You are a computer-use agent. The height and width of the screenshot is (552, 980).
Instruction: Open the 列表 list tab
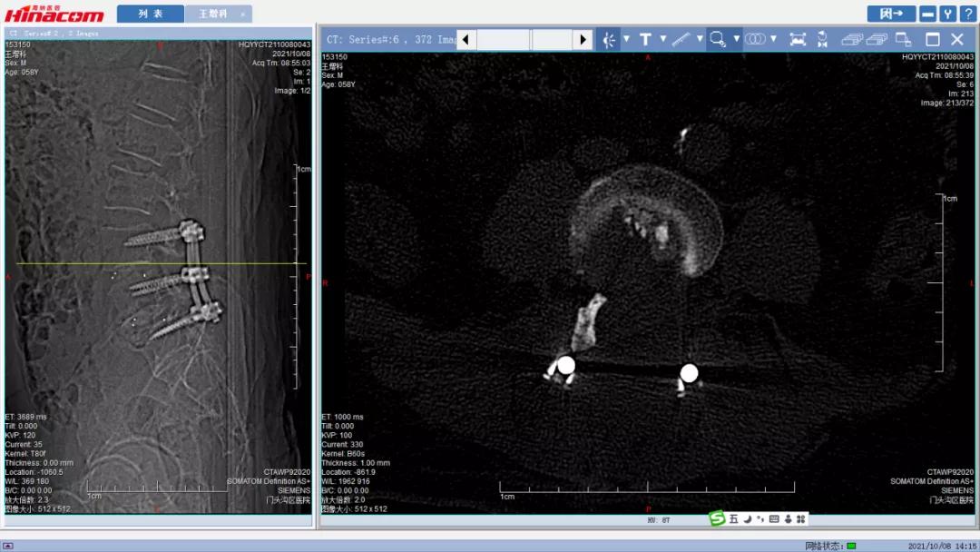150,14
